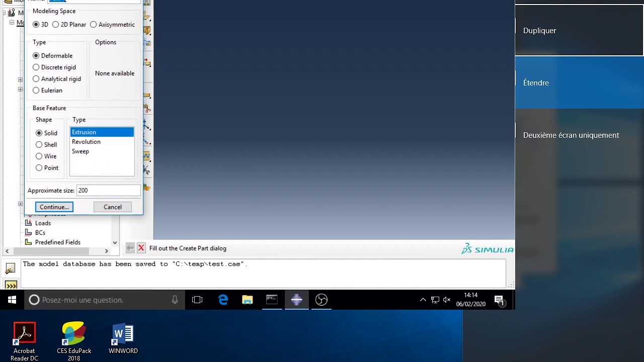644x362 pixels.
Task: Select Point base feature shape
Action: [x=47, y=168]
